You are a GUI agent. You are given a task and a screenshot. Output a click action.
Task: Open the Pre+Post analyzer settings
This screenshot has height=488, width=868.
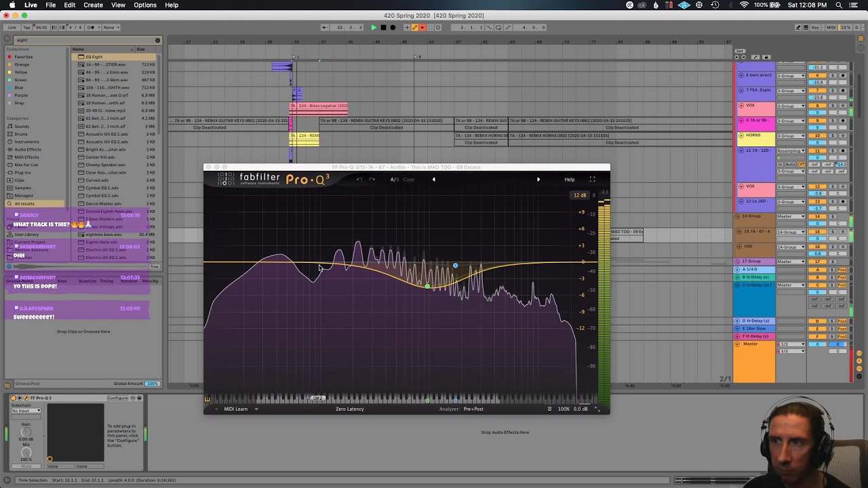click(x=473, y=409)
